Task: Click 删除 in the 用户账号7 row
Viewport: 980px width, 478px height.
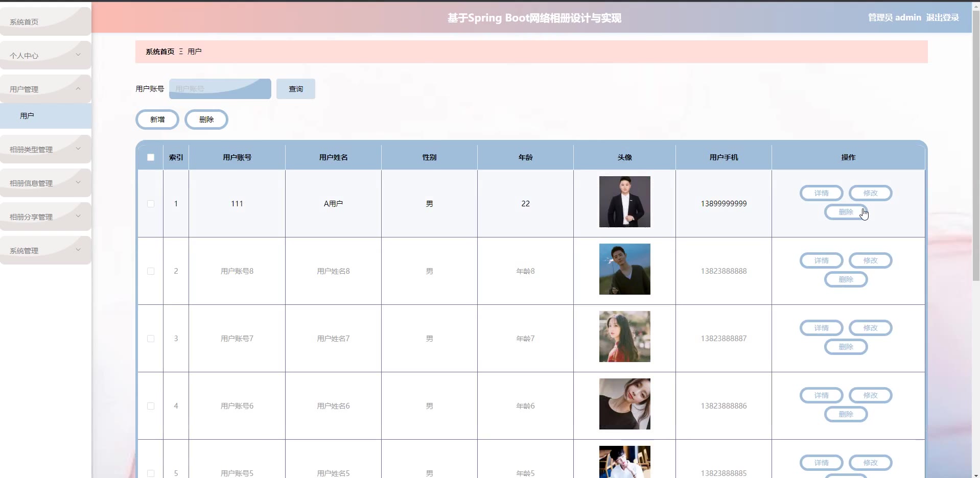Action: [x=846, y=347]
